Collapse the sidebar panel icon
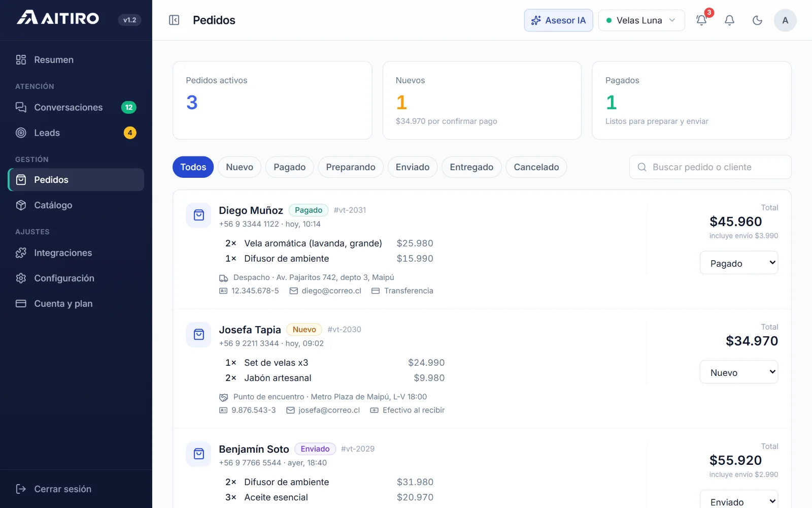The height and width of the screenshot is (508, 812). click(174, 20)
